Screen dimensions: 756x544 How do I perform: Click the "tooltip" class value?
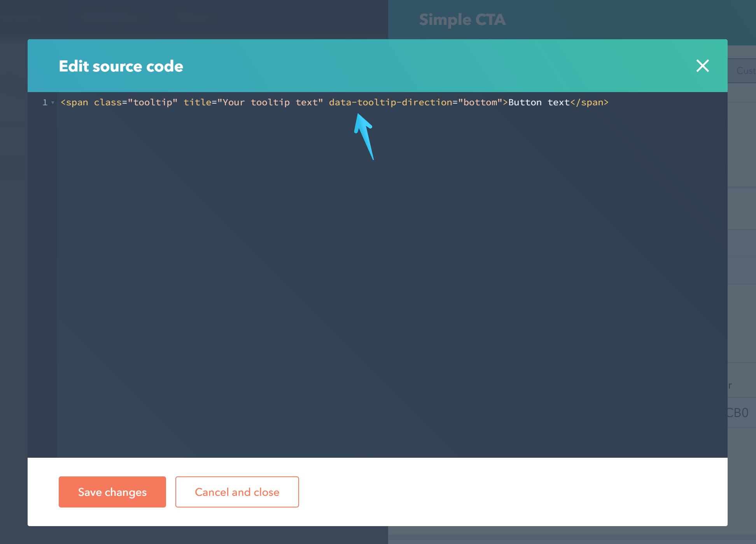point(153,103)
